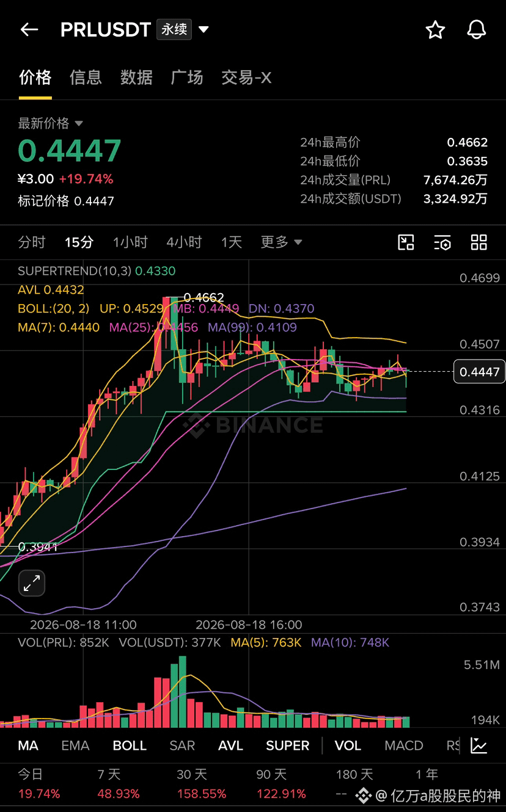
Task: Tap the 今日 19.74% performance cell
Action: (x=39, y=784)
